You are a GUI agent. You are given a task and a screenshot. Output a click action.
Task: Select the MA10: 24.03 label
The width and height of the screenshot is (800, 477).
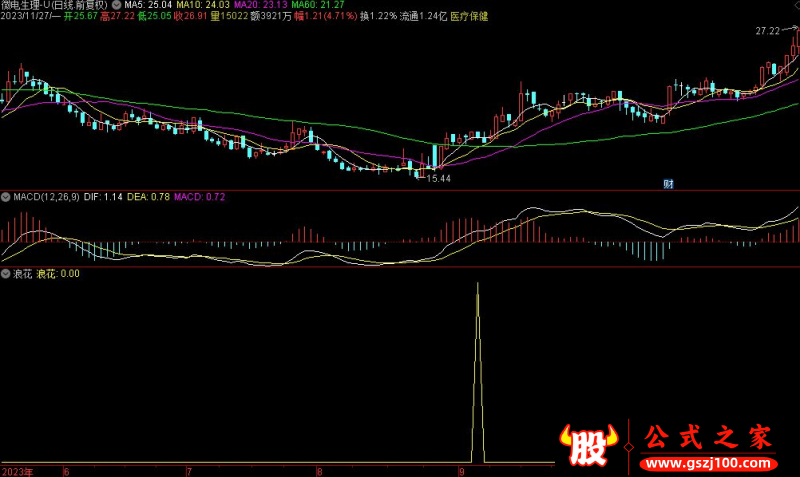click(203, 5)
